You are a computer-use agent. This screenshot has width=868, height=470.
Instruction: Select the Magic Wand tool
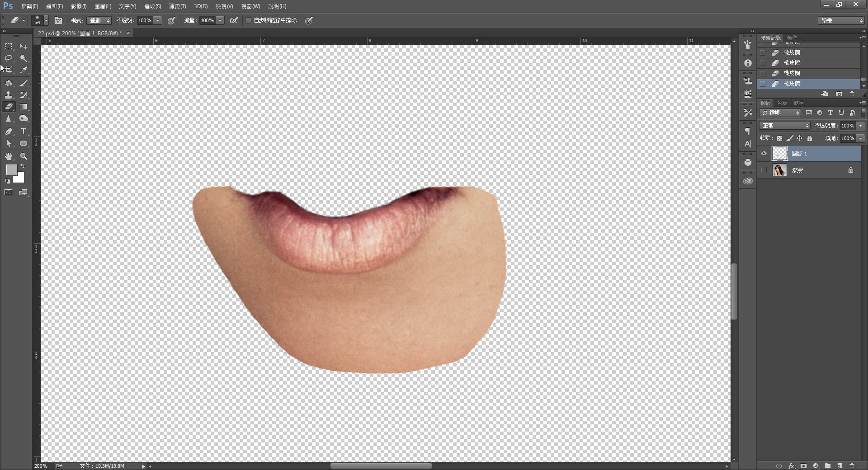click(24, 58)
